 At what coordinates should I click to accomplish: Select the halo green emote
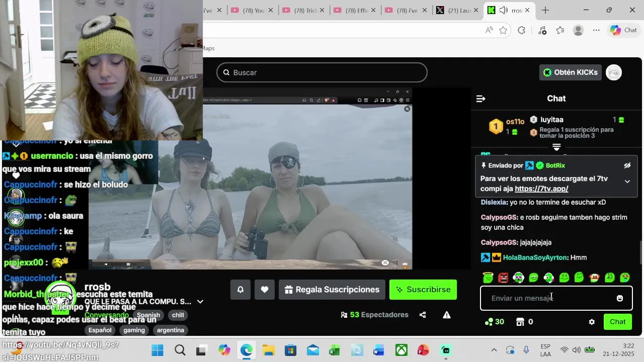point(488,277)
